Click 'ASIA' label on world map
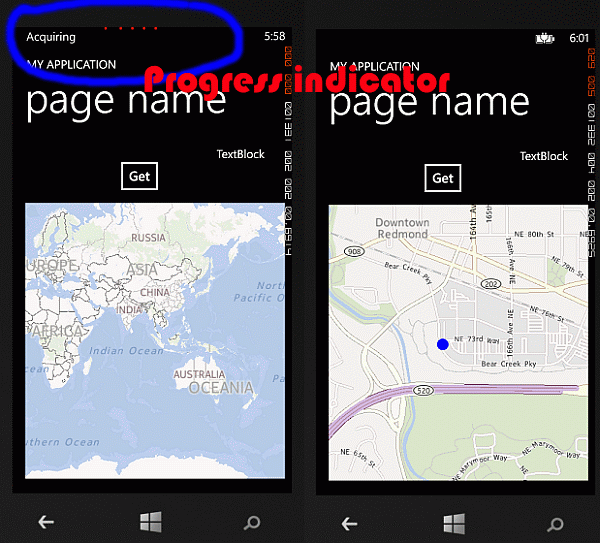The image size is (600, 543). tap(142, 269)
